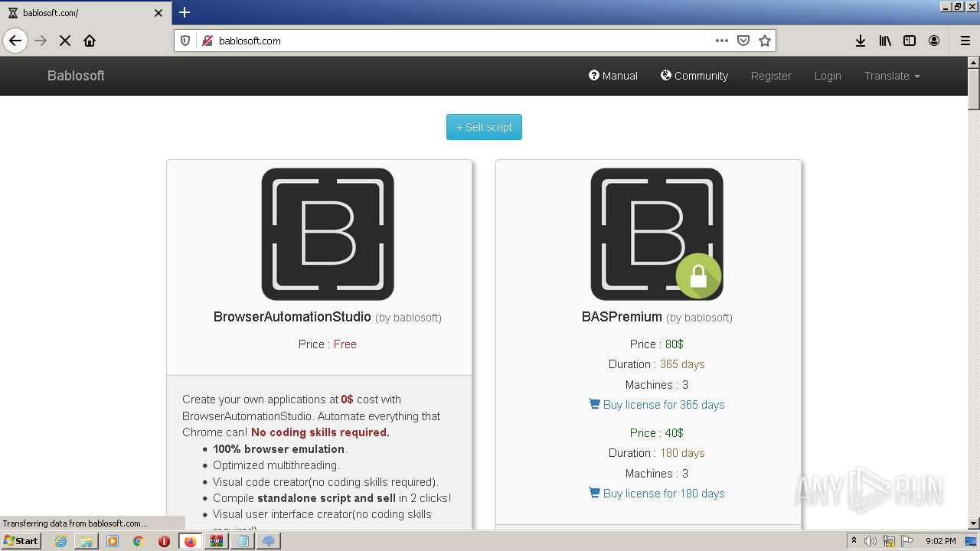Open the Library icon
Image resolution: width=980 pixels, height=551 pixels.
tap(885, 41)
